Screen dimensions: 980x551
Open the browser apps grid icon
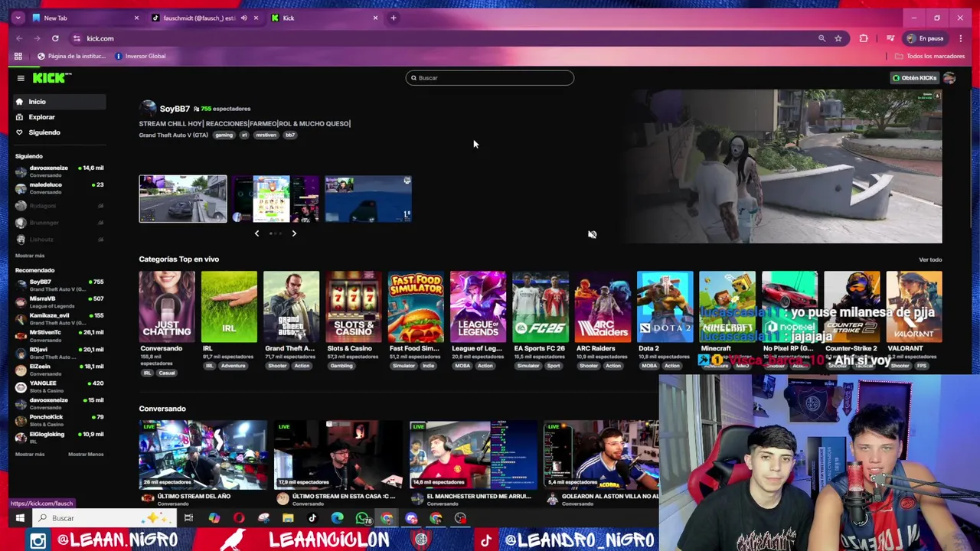coord(18,56)
